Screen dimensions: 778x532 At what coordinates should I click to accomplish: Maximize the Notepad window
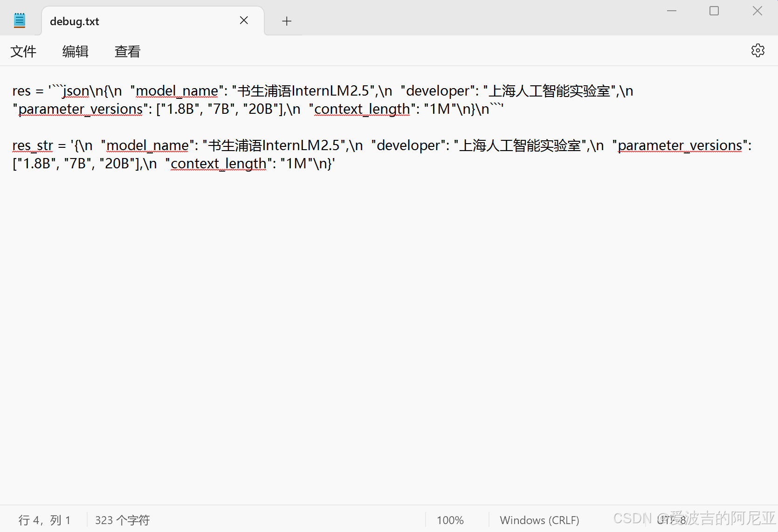pyautogui.click(x=714, y=11)
